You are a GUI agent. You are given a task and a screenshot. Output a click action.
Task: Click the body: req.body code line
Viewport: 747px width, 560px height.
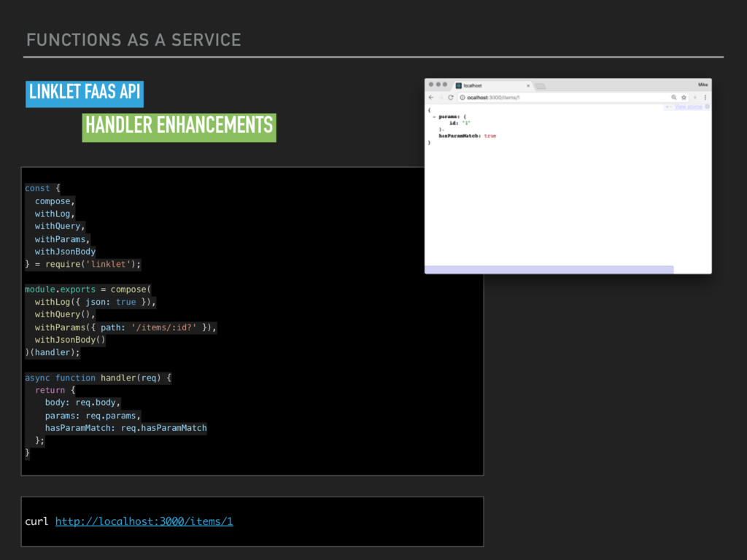[x=83, y=402]
